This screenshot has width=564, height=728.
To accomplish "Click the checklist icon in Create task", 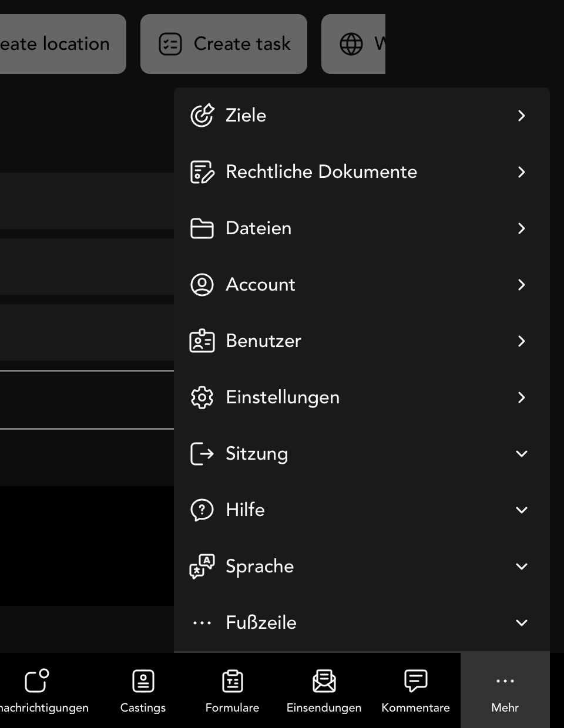I will point(170,44).
